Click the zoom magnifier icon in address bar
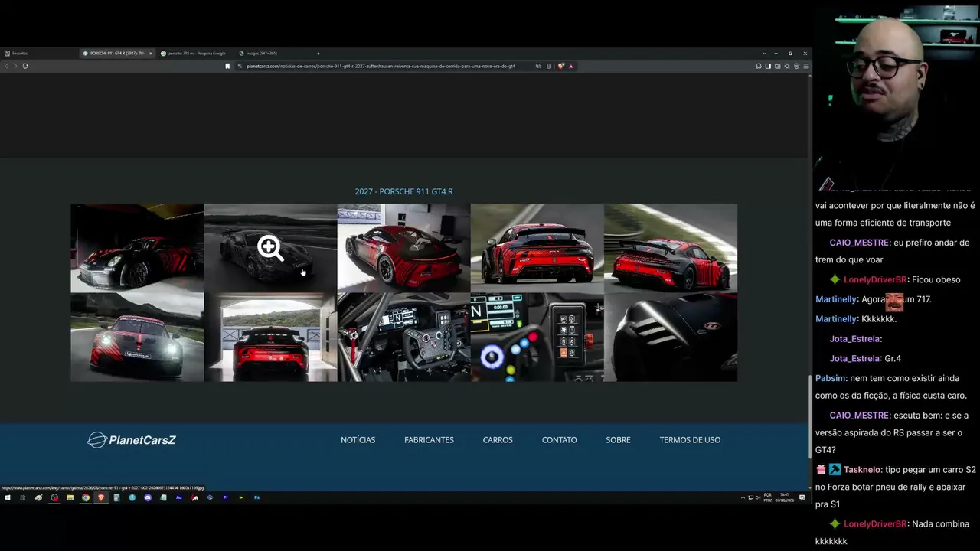This screenshot has height=551, width=980. pyautogui.click(x=538, y=66)
